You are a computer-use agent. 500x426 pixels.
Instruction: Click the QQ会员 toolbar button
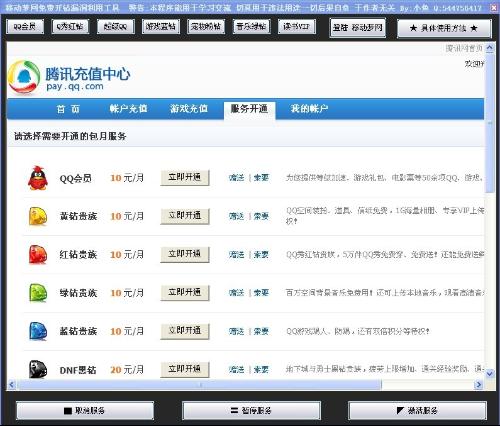pyautogui.click(x=25, y=27)
